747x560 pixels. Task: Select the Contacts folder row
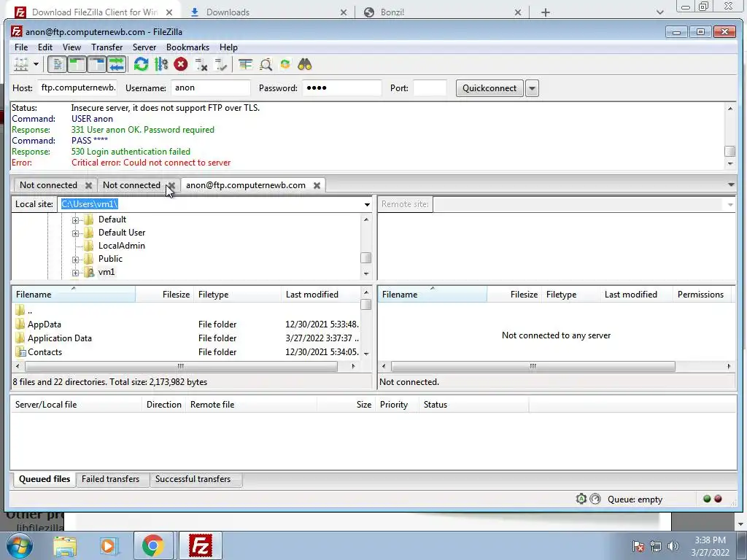click(x=186, y=352)
